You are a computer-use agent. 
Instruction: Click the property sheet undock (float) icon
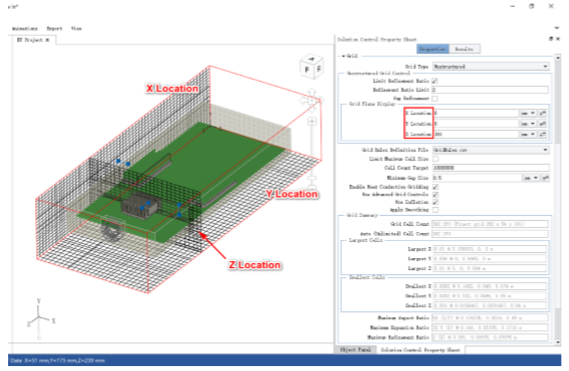point(551,39)
